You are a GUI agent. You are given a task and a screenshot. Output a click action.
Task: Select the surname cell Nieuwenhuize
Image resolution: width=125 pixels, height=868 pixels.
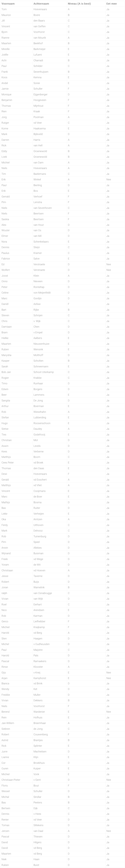tap(41, 344)
